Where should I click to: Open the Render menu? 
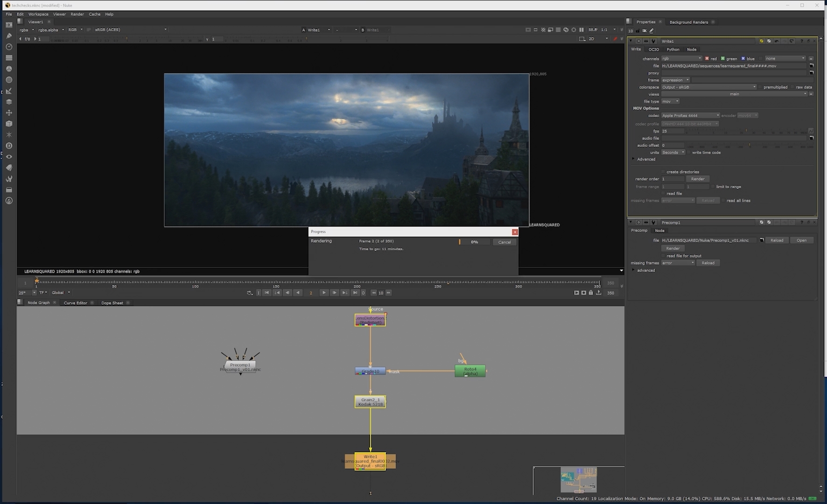pos(77,14)
